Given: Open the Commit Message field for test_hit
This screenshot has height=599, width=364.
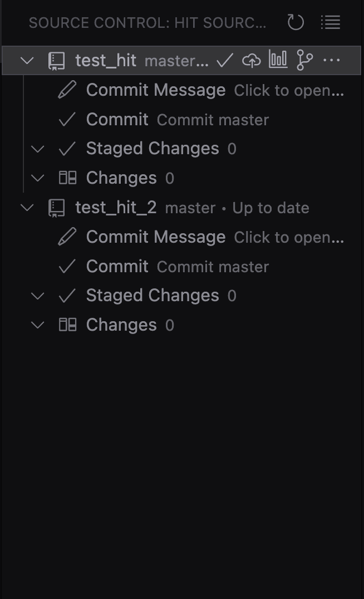Looking at the screenshot, I should pyautogui.click(x=156, y=89).
